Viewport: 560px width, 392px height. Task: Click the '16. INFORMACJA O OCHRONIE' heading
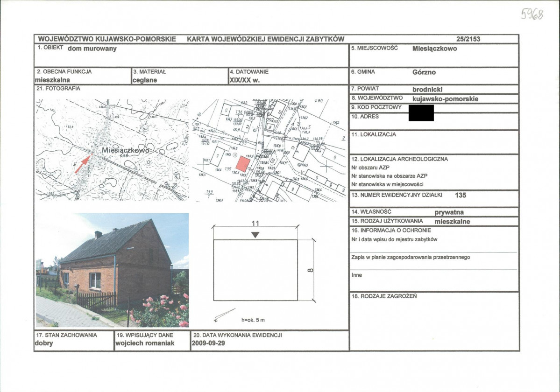point(391,231)
